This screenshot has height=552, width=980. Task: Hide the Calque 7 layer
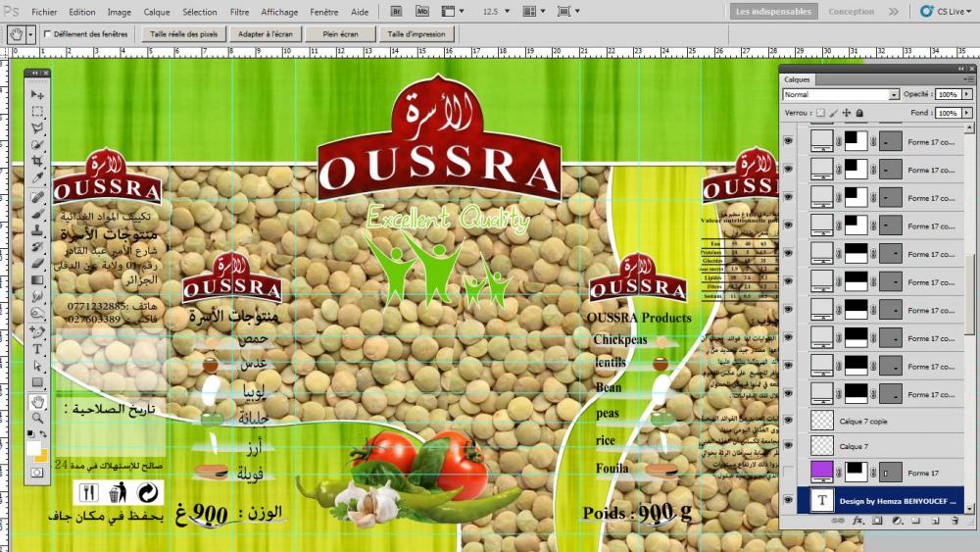click(x=788, y=446)
